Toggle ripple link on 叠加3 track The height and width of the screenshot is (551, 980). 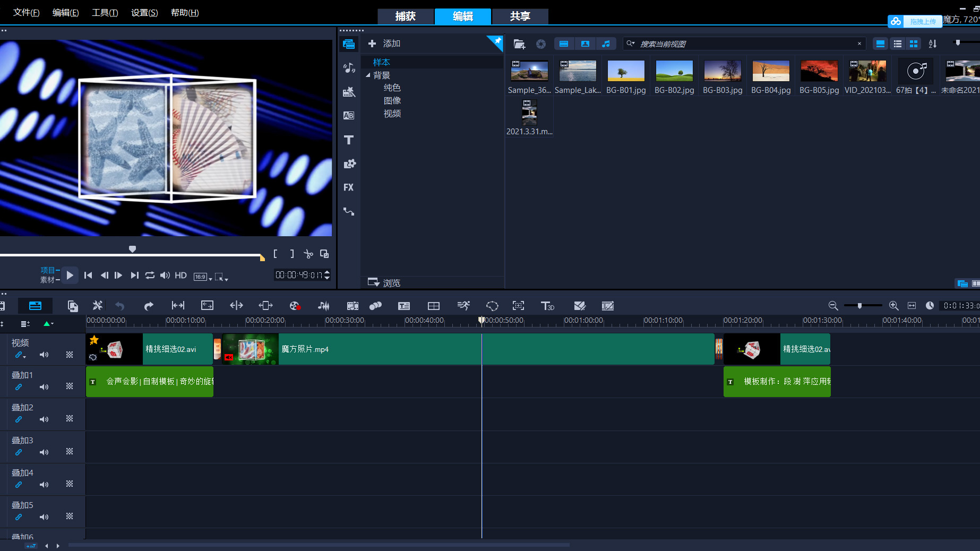click(x=19, y=452)
